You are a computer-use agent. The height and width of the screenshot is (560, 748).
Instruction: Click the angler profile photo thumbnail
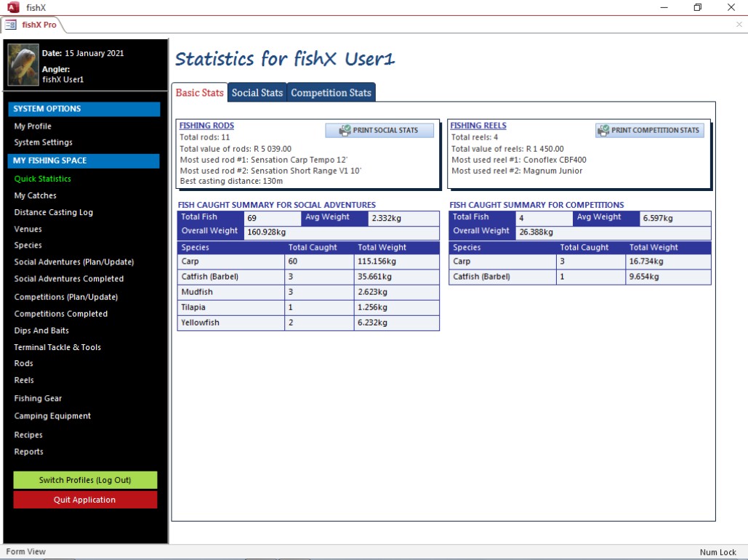click(x=23, y=65)
